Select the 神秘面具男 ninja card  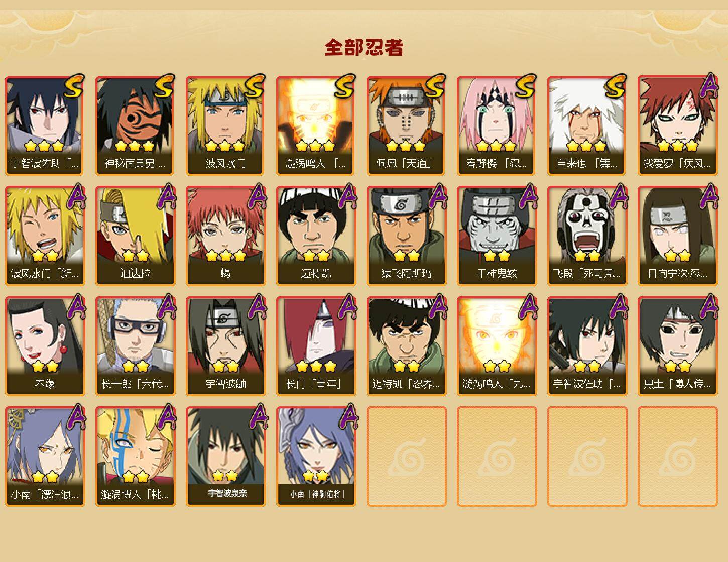(135, 125)
